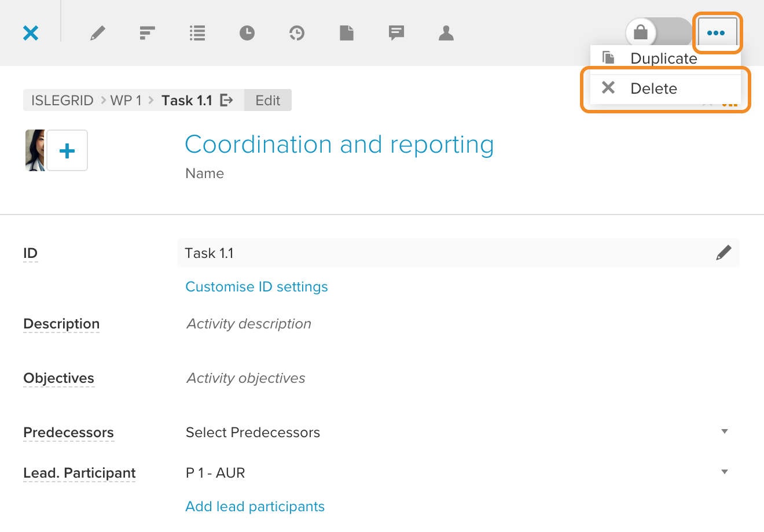Open the bulleted list icon in toolbar
Screen dimensions: 764x532
197,33
